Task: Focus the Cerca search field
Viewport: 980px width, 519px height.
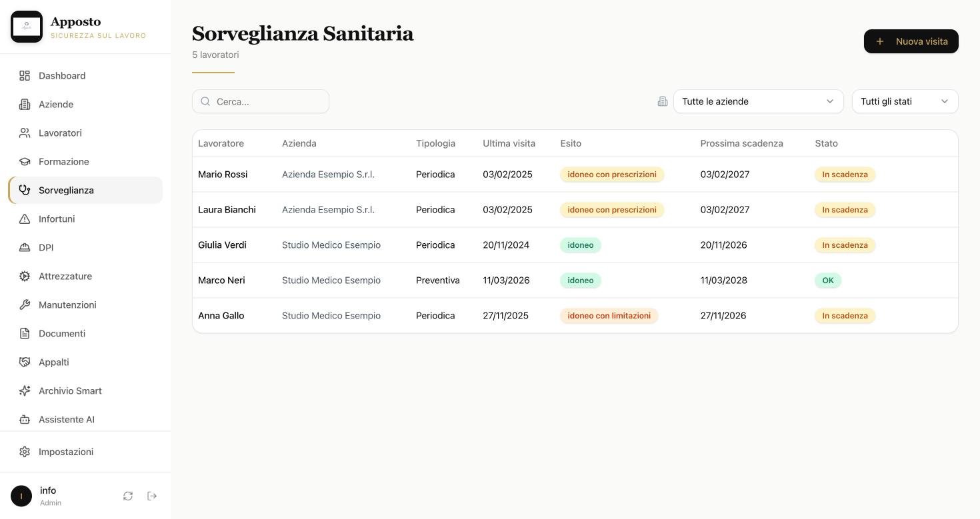Action: 261,101
